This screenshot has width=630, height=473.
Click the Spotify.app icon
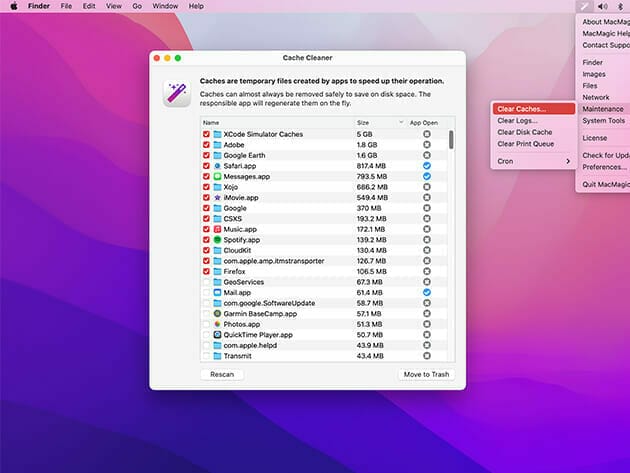[x=217, y=240]
